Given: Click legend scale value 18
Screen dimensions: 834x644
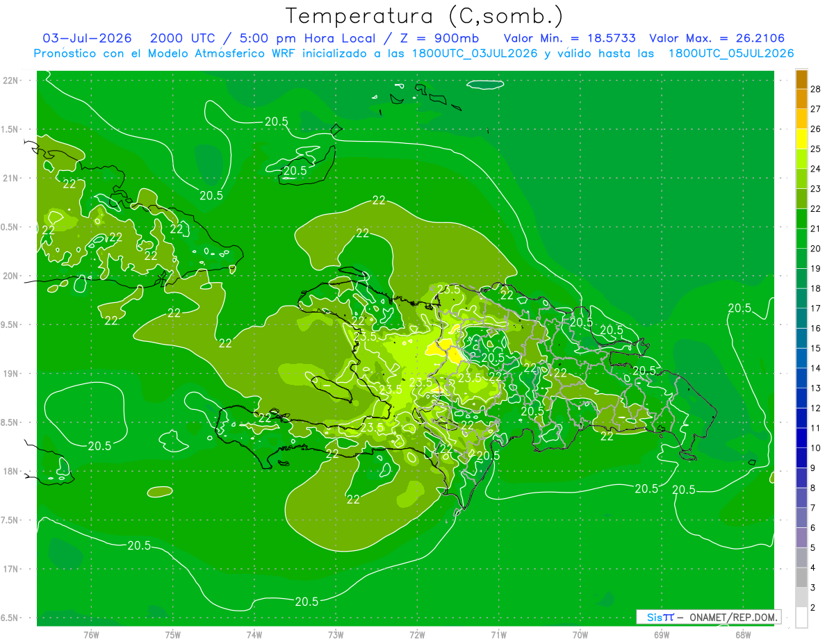Looking at the screenshot, I should 816,288.
